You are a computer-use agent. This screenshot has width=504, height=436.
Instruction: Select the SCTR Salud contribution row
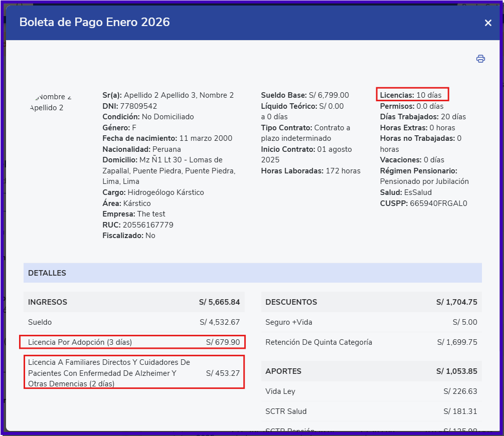371,411
